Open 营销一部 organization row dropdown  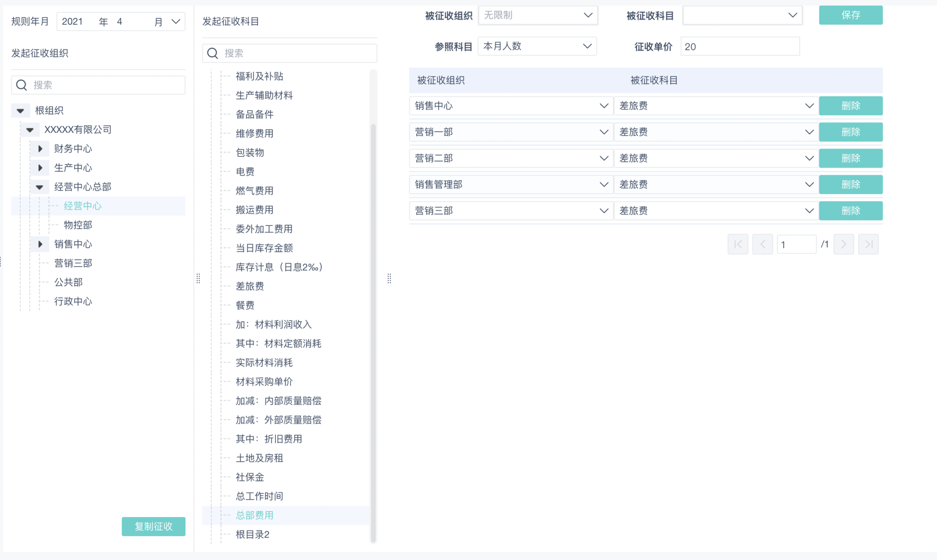(x=603, y=132)
